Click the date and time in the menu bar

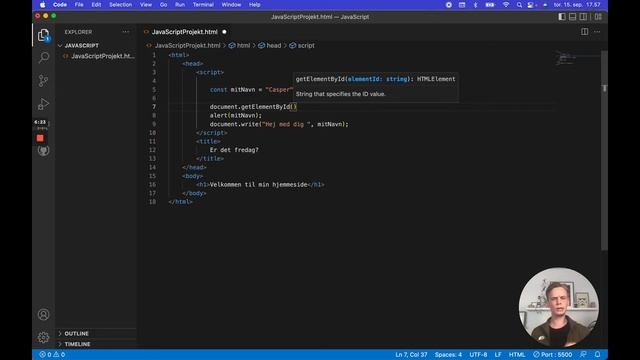577,5
